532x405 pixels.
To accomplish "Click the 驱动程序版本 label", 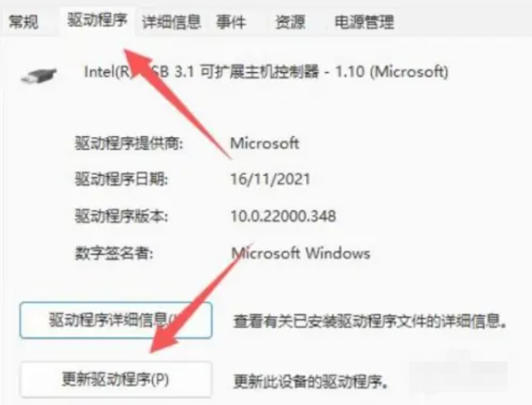I will tap(121, 216).
